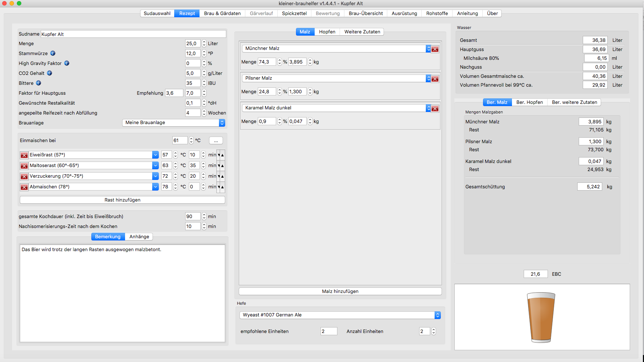Delete the Münchner Malz entry
The height and width of the screenshot is (362, 644).
pos(435,49)
